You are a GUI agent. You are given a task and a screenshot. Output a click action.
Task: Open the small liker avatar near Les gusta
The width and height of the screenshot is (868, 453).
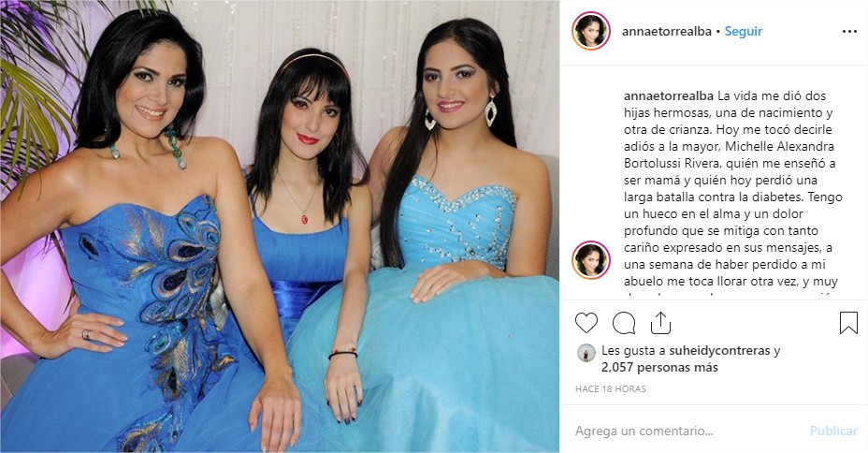[586, 353]
